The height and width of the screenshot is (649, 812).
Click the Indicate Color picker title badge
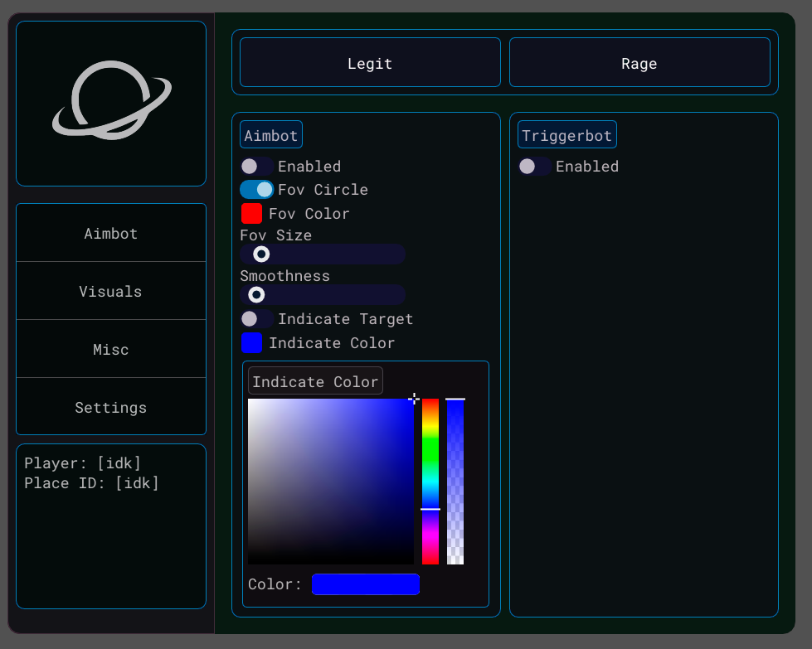(x=314, y=380)
